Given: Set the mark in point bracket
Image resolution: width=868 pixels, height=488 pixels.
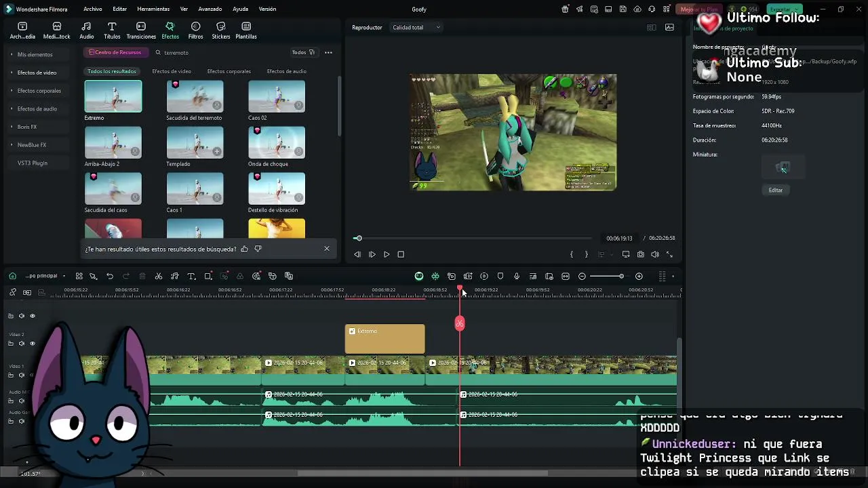Looking at the screenshot, I should 572,254.
